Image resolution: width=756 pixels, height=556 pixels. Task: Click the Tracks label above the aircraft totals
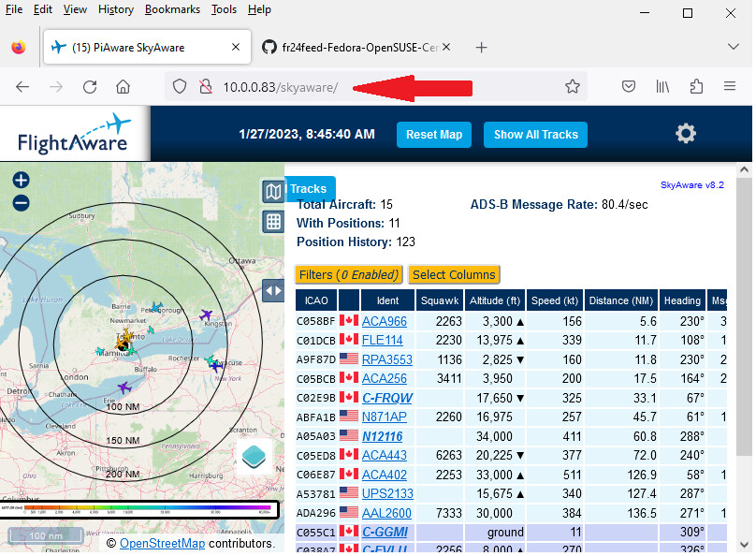308,188
